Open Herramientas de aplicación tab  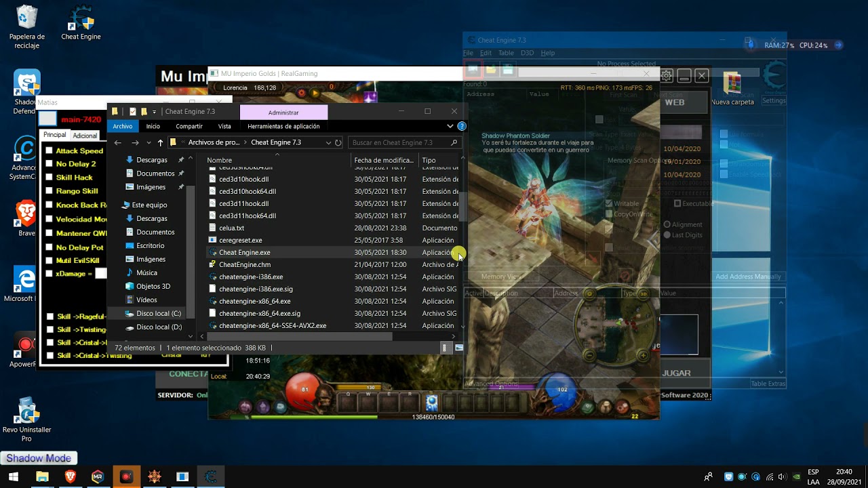pyautogui.click(x=283, y=126)
